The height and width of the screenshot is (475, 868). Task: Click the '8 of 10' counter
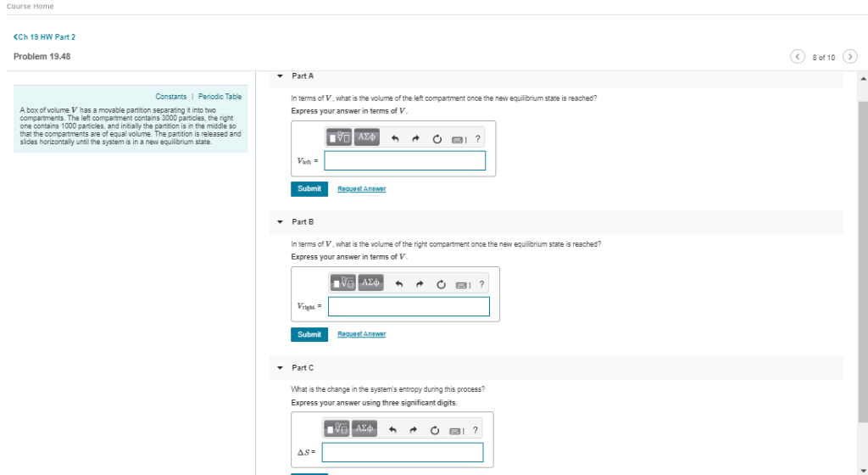[x=824, y=57]
